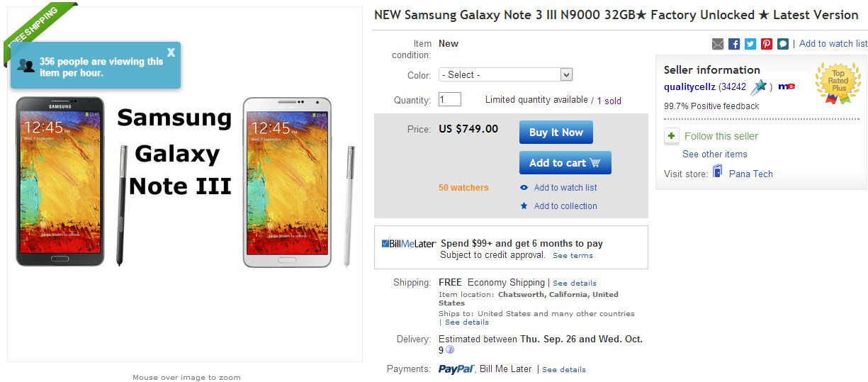The height and width of the screenshot is (382, 868).
Task: Share listing via email icon
Action: coord(718,44)
